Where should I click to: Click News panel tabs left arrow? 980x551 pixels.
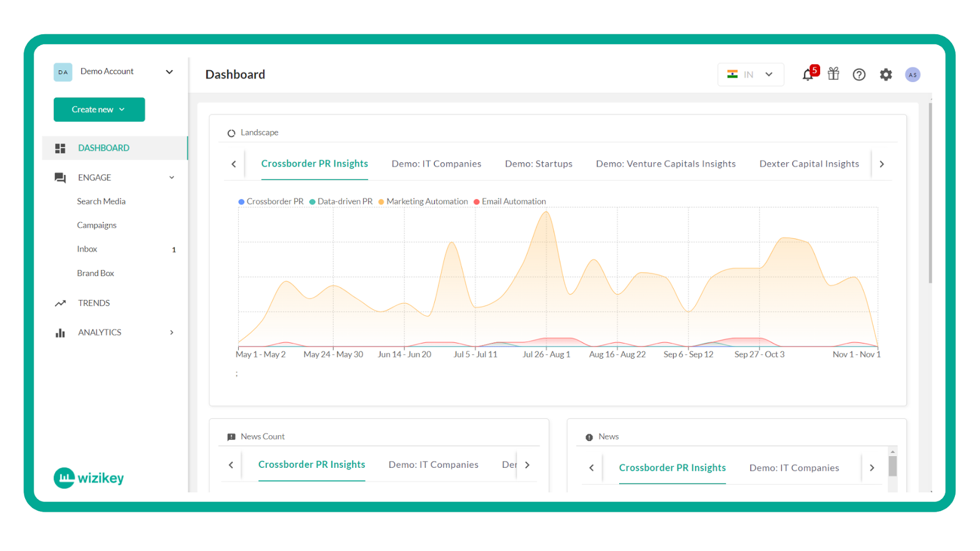(592, 468)
